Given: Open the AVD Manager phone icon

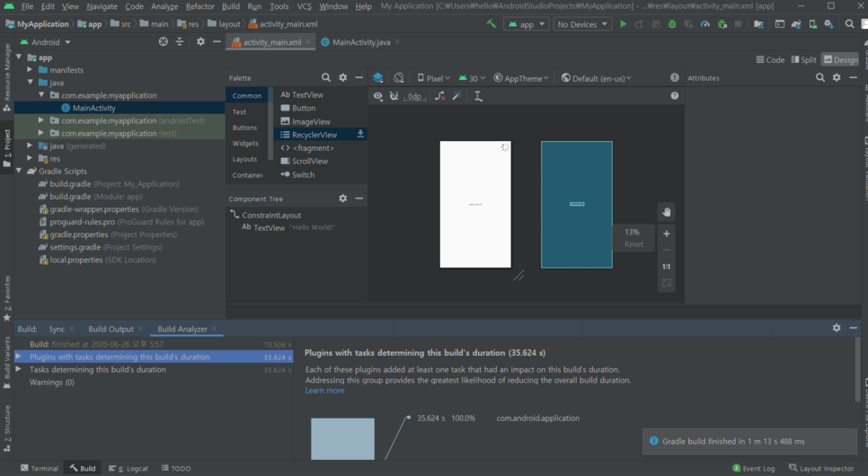Looking at the screenshot, I should coord(812,24).
